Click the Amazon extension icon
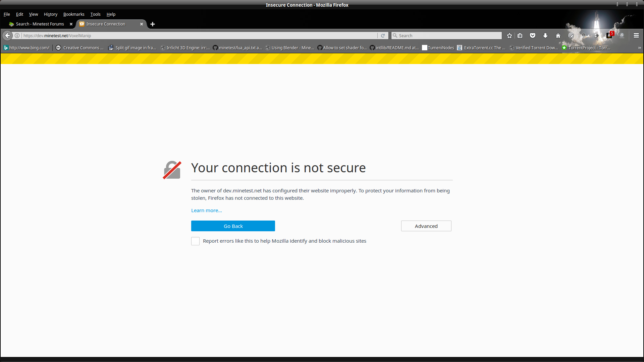644x362 pixels. [x=609, y=36]
